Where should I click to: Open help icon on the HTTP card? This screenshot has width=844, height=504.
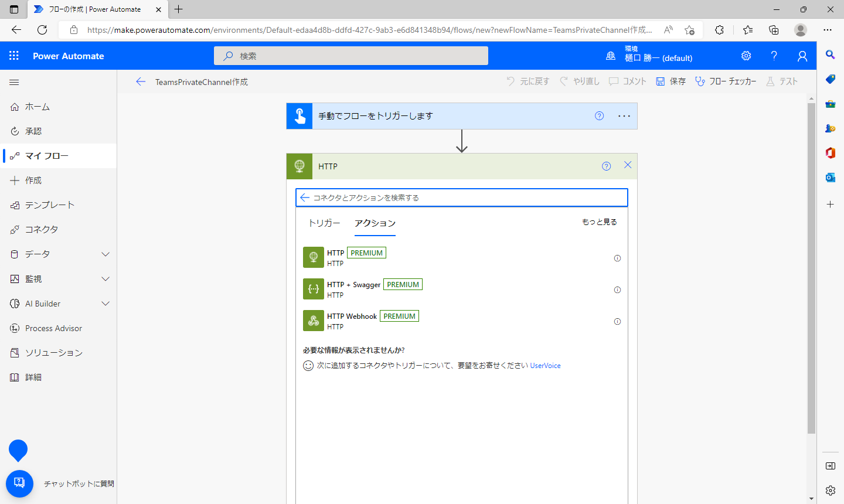tap(606, 166)
